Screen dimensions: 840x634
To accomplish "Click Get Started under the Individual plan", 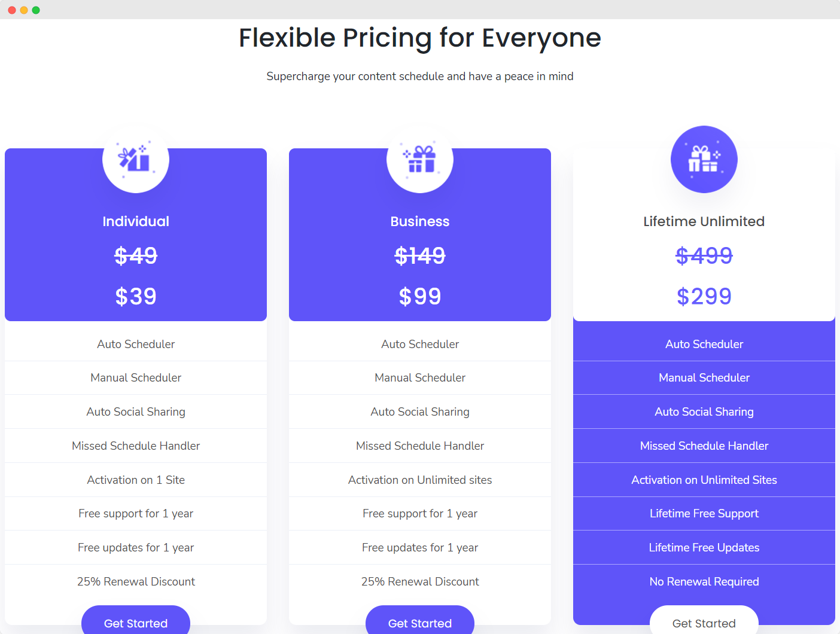I will coord(136,623).
